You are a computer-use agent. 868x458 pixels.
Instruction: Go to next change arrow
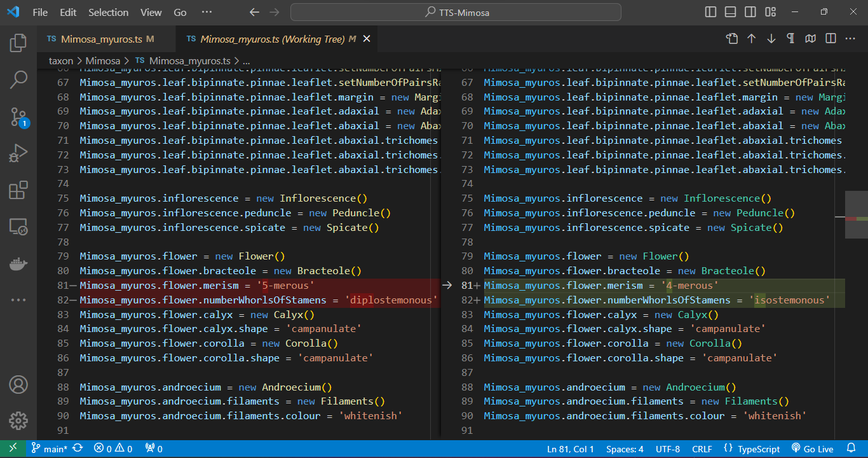(771, 39)
